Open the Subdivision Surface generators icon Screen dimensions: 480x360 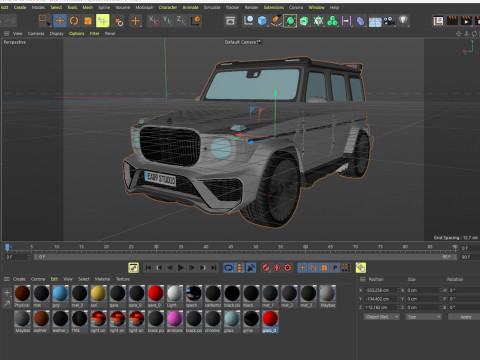click(x=290, y=21)
